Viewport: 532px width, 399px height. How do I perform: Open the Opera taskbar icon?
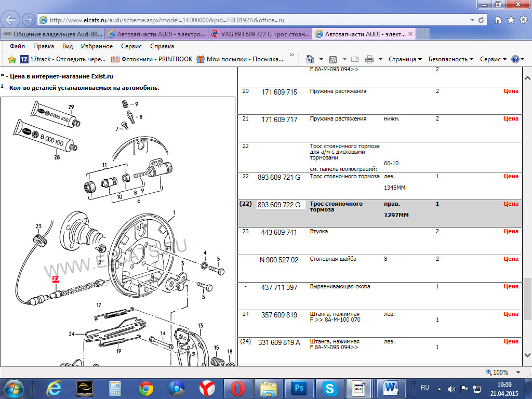click(238, 389)
